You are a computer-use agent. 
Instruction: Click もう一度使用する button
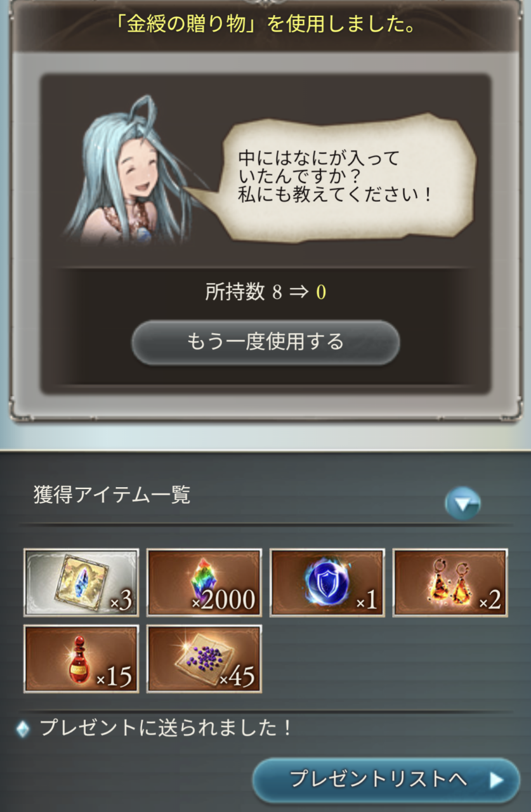pyautogui.click(x=265, y=342)
